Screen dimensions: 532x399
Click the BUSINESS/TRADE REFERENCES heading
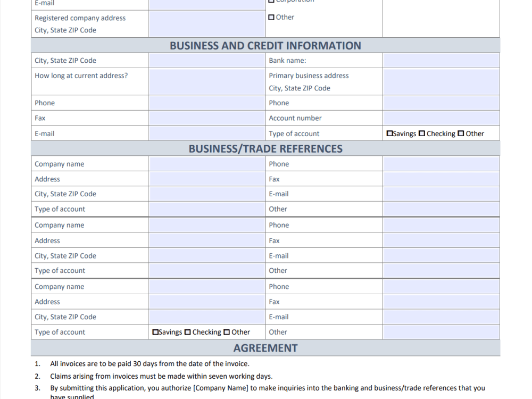tap(265, 148)
